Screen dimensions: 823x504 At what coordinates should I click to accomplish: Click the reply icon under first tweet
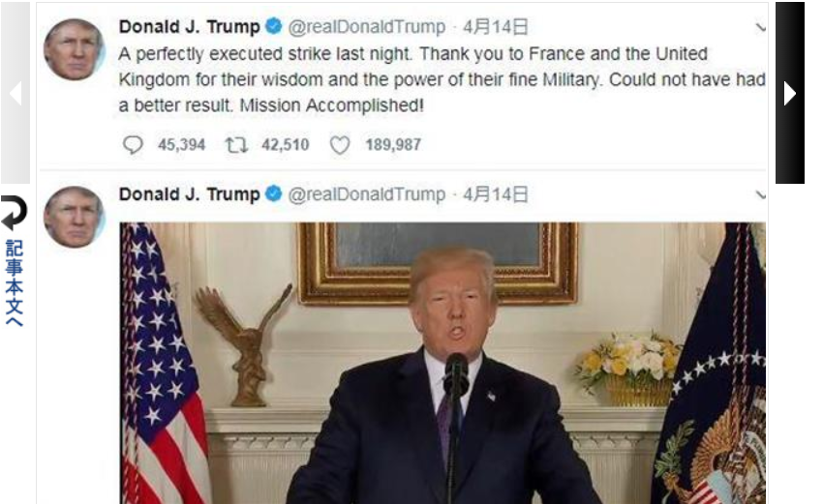coord(133,145)
